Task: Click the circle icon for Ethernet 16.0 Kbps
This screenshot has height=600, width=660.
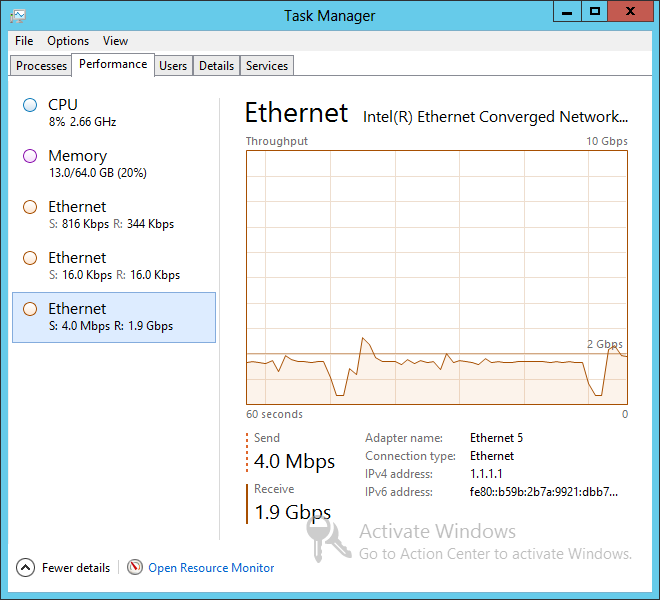Action: (30, 258)
